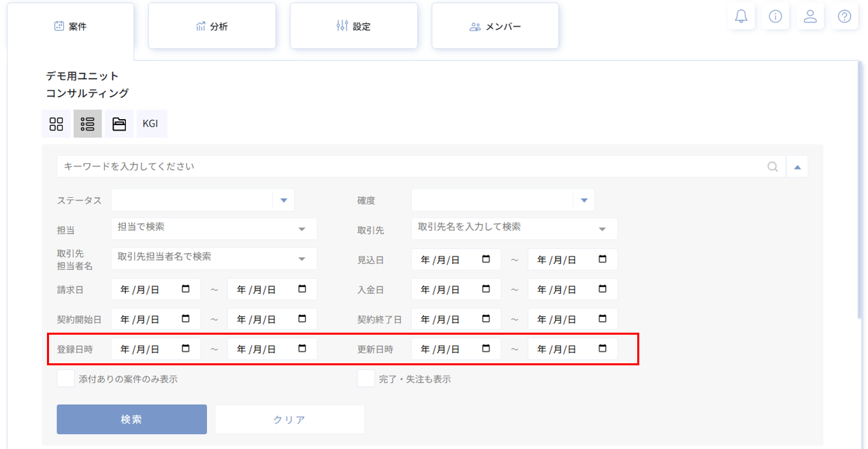Click the notification bell icon

tap(741, 16)
